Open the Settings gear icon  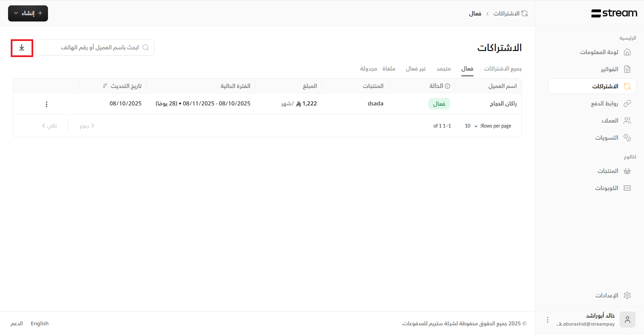coord(627,295)
